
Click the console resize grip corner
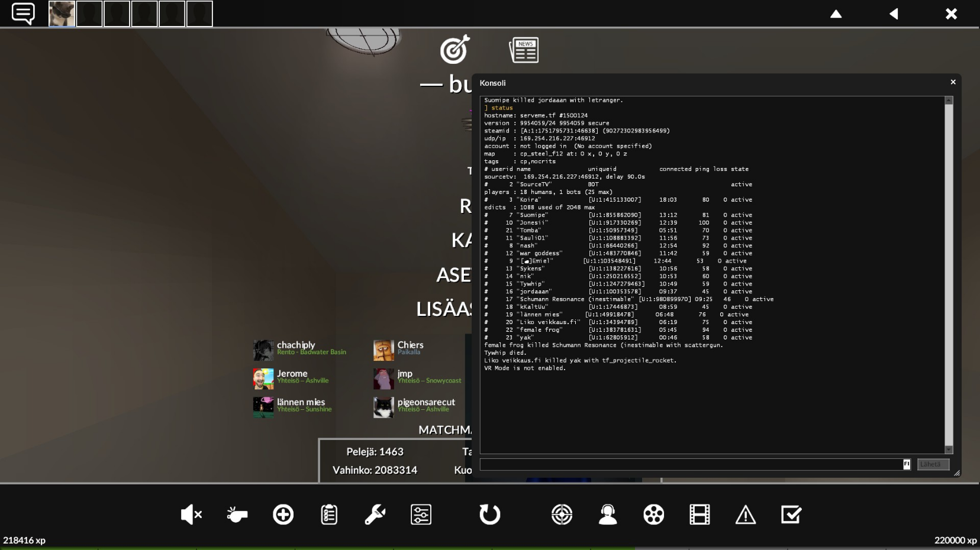click(x=956, y=473)
